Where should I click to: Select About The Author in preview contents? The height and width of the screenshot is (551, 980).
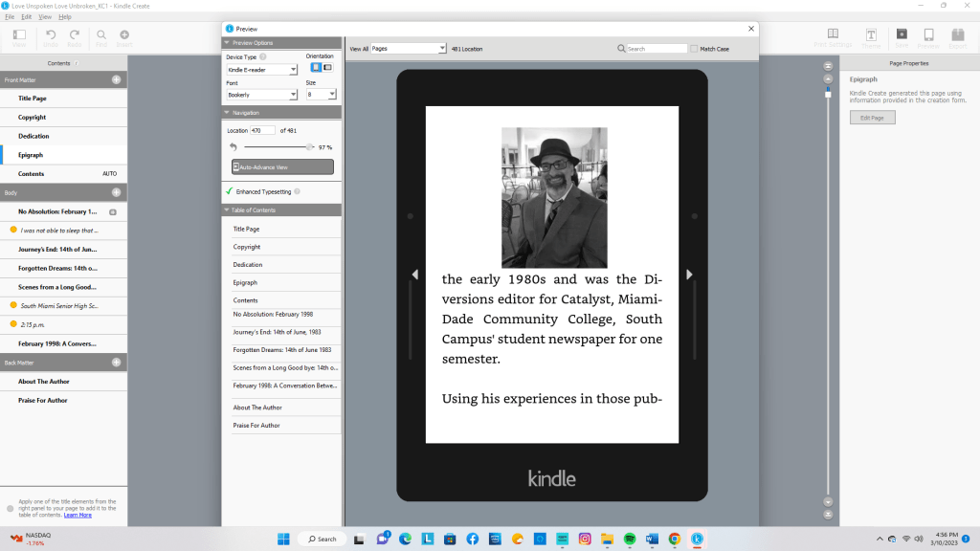pyautogui.click(x=257, y=408)
